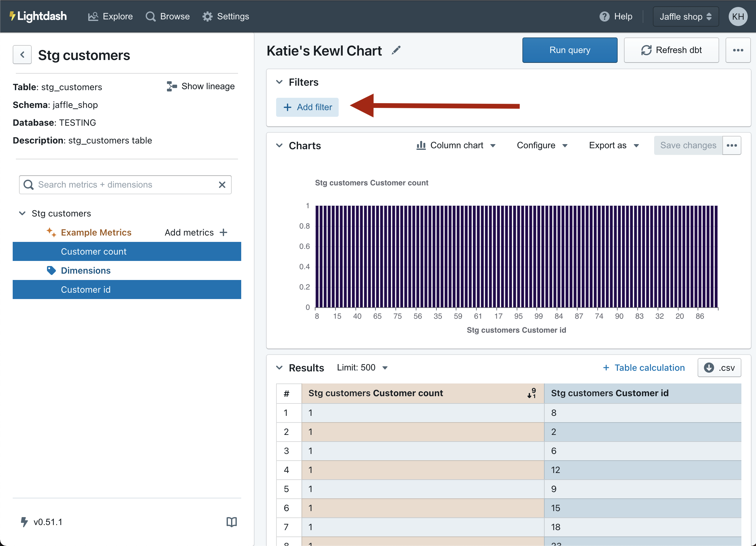Screen dimensions: 756x546
Task: Click the sort icon in Customer count column
Action: [532, 393]
